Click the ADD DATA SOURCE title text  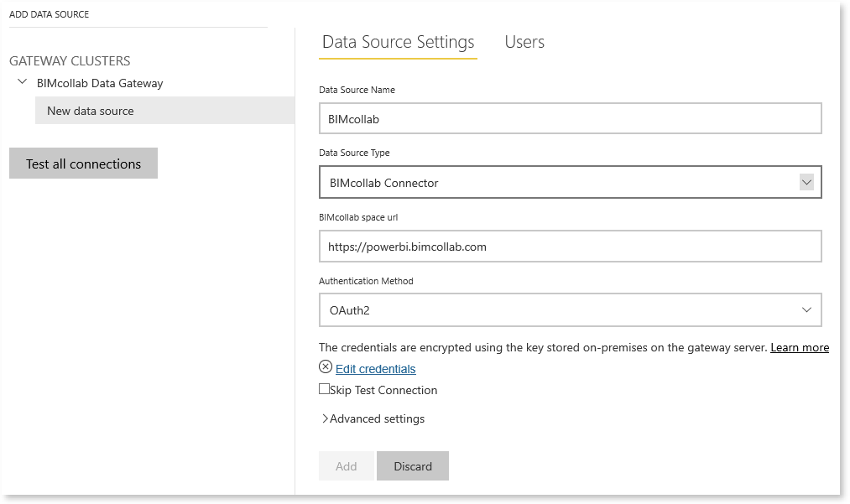tap(50, 14)
